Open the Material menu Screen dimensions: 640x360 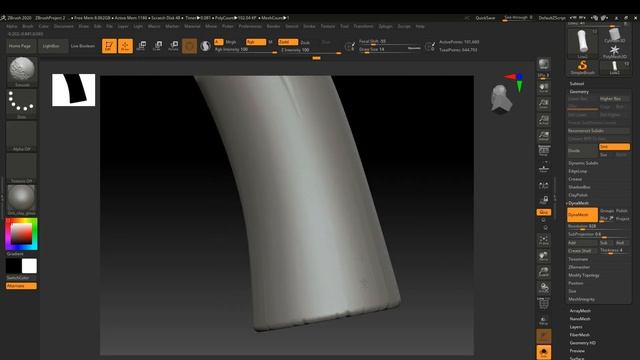click(192, 26)
